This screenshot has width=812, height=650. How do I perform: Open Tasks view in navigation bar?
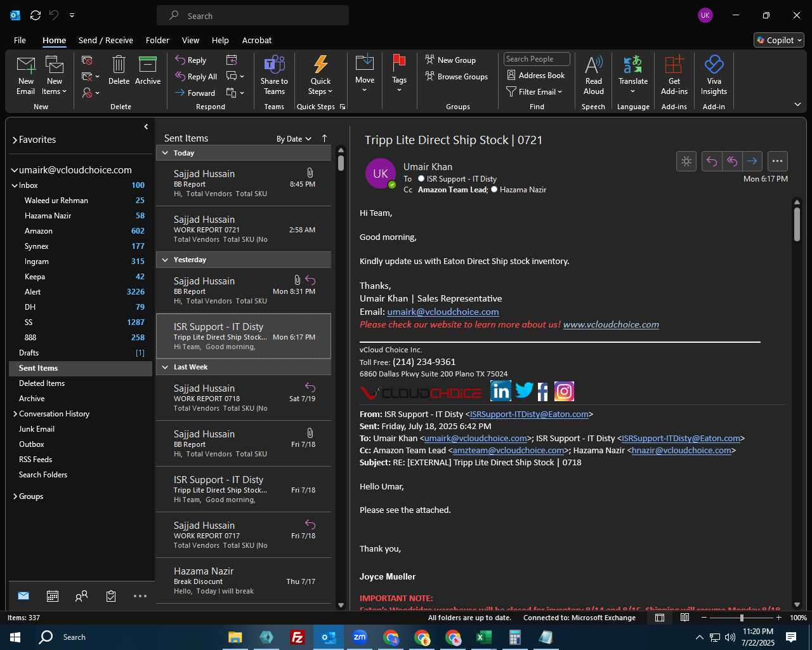(x=111, y=596)
